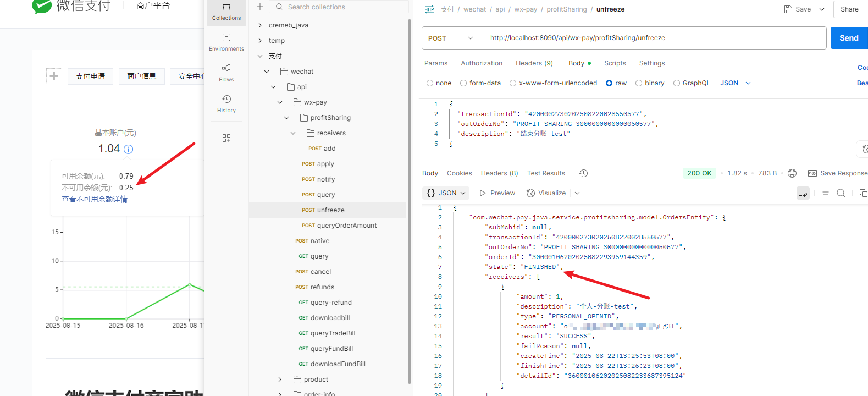Screen dimensions: 868x396
Task: Click the Send button
Action: [849, 38]
